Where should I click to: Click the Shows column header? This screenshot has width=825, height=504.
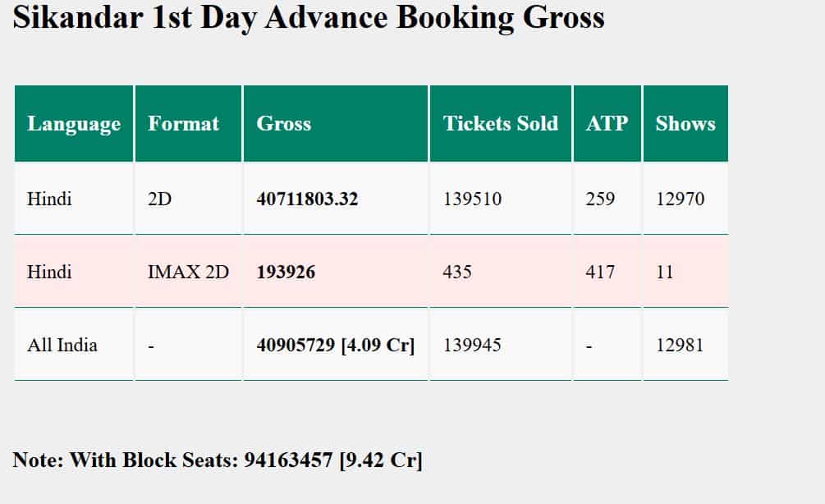coord(685,124)
